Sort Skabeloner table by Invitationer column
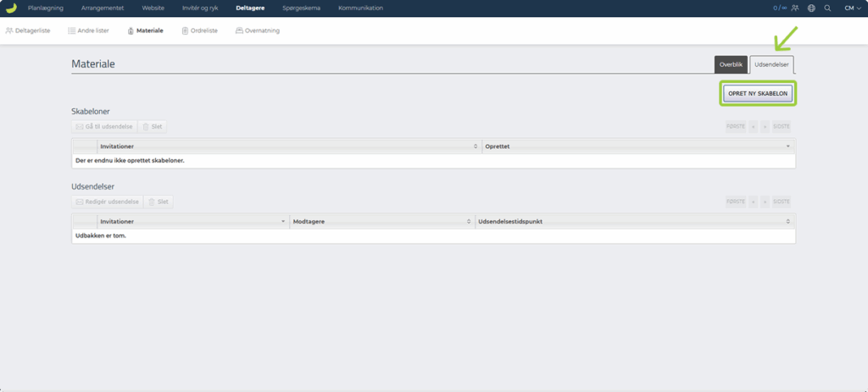Image resolution: width=868 pixels, height=392 pixels. pos(289,146)
